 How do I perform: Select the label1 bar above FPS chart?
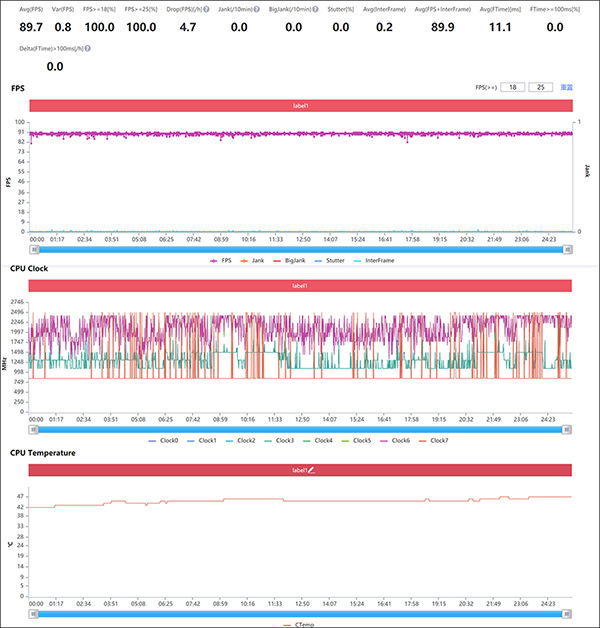[300, 105]
